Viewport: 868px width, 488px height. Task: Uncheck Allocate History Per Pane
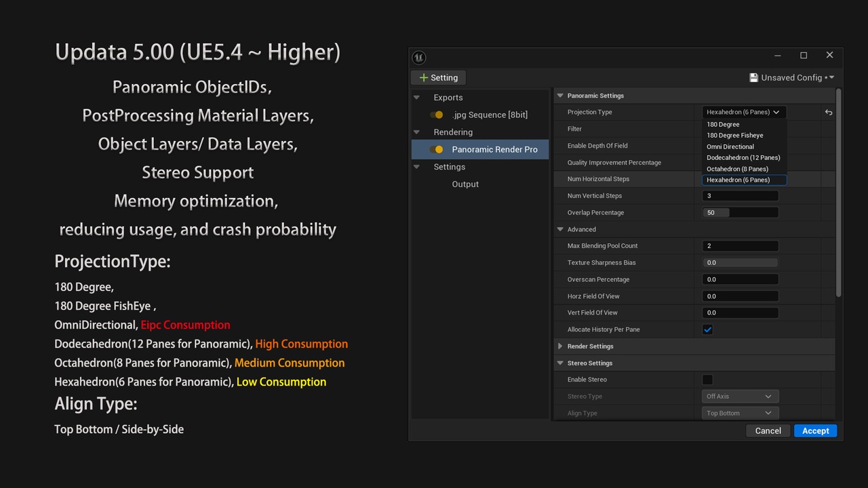coord(707,330)
